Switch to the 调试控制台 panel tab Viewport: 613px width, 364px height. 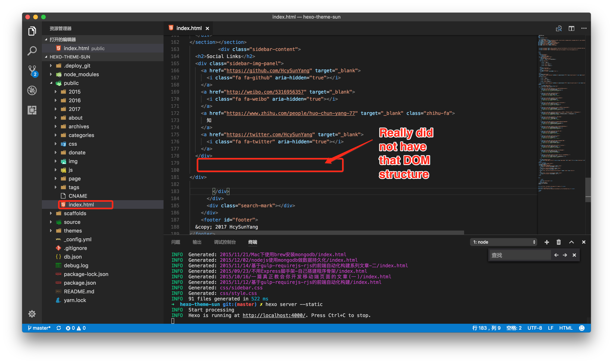225,242
